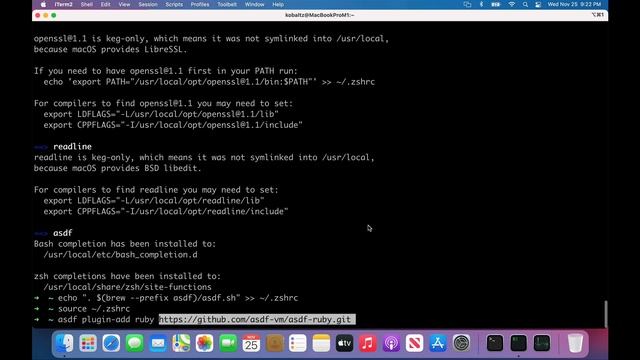Open the Terminal app in the Dock

(x=495, y=343)
